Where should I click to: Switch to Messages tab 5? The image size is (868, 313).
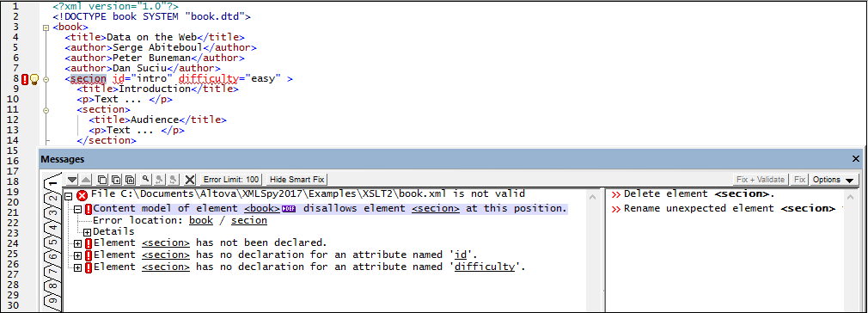[52, 242]
